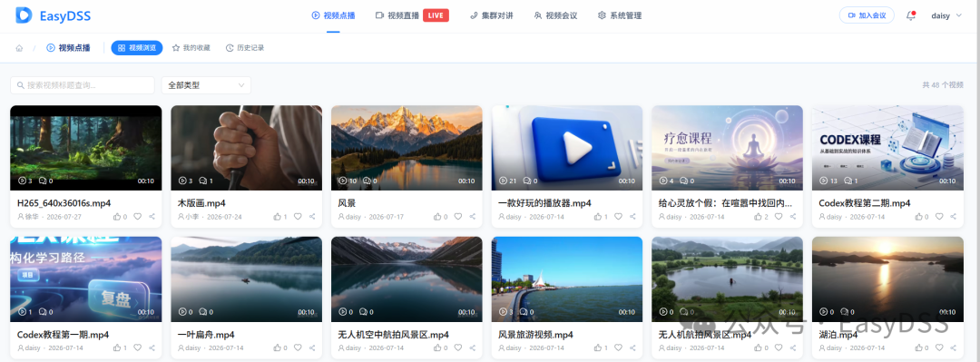Click the 风景旅游视频.mp4 title
This screenshot has width=980, height=362.
[x=535, y=335]
